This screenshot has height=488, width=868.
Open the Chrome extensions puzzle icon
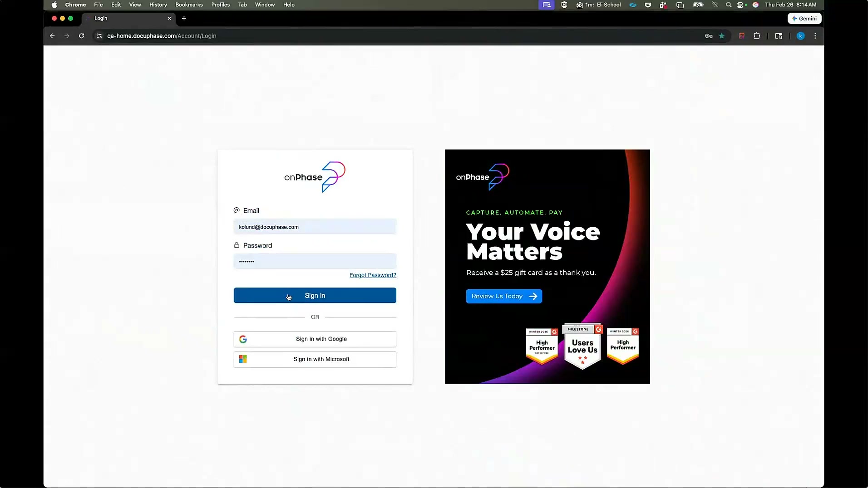click(x=757, y=36)
